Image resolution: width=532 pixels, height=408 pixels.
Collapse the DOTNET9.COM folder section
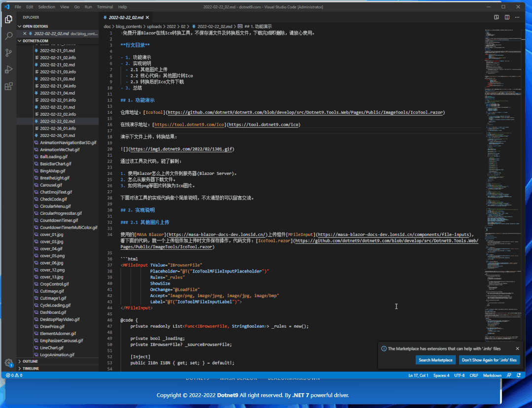pyautogui.click(x=58, y=41)
